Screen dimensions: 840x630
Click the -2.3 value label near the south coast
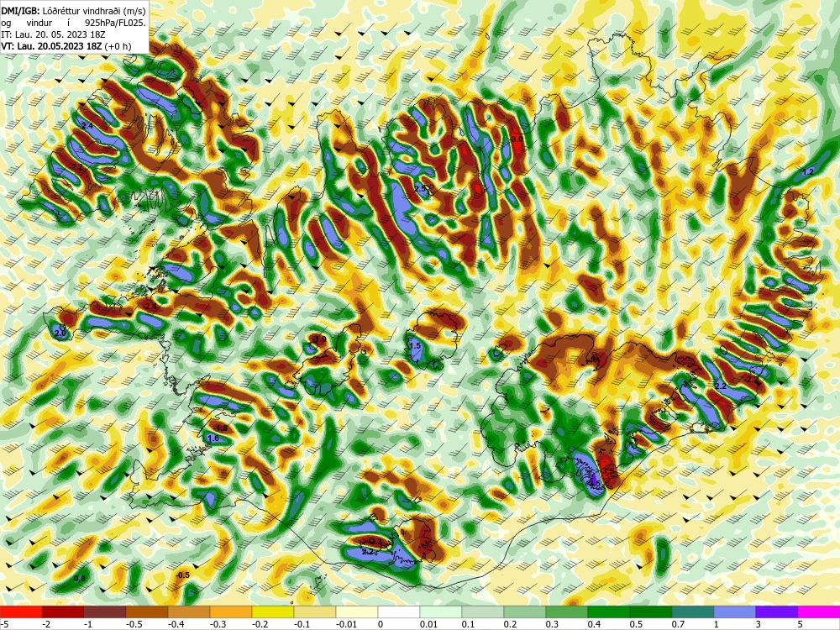[375, 542]
